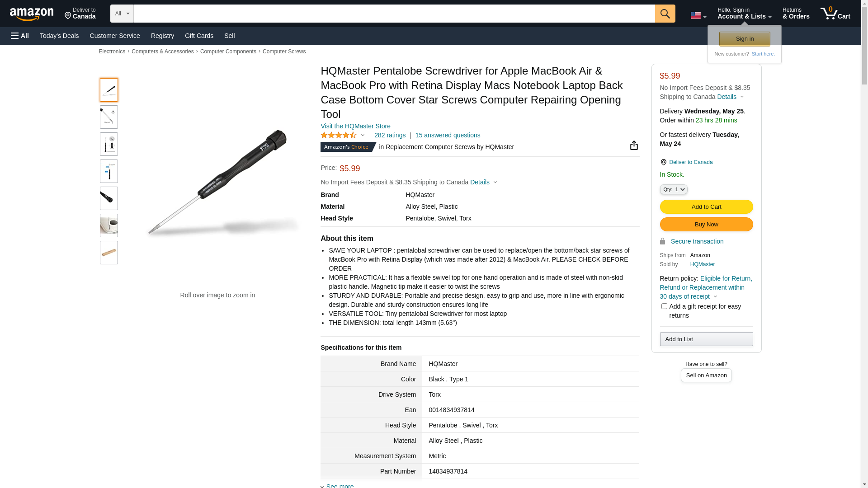Click the Deliver to Canada location icon
Viewport: 868px width, 488px height.
point(663,162)
